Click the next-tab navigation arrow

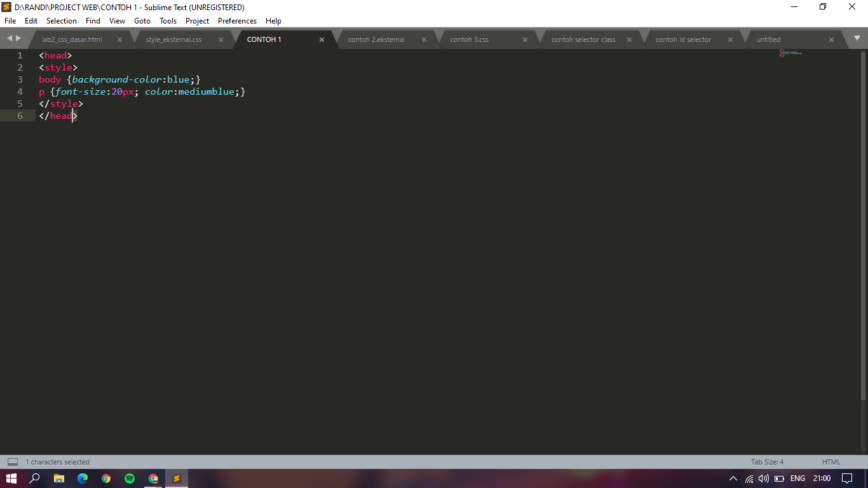pyautogui.click(x=17, y=37)
